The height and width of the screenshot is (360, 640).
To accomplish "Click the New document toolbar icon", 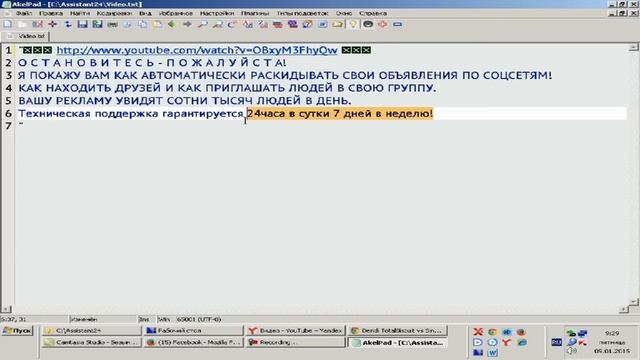I will (7, 24).
